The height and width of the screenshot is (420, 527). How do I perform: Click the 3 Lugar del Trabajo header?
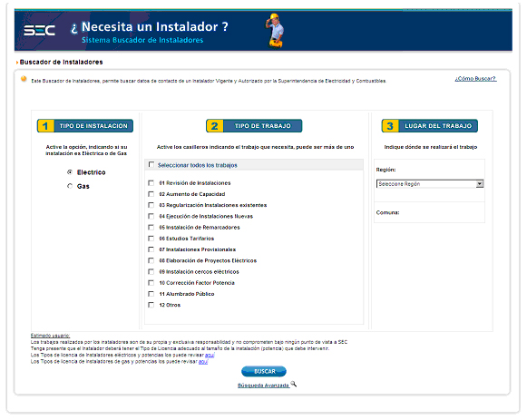(x=430, y=126)
